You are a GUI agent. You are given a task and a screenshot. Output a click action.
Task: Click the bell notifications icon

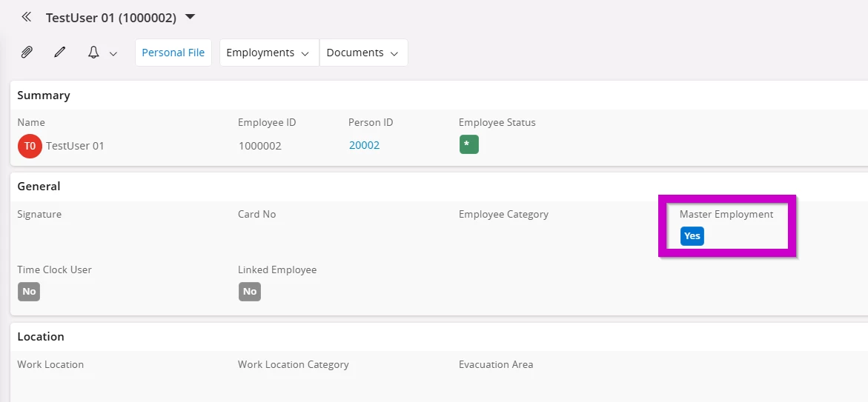[94, 53]
